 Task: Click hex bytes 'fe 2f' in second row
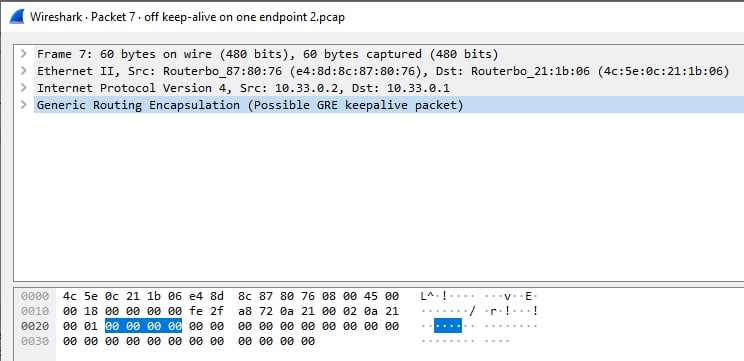click(x=206, y=311)
